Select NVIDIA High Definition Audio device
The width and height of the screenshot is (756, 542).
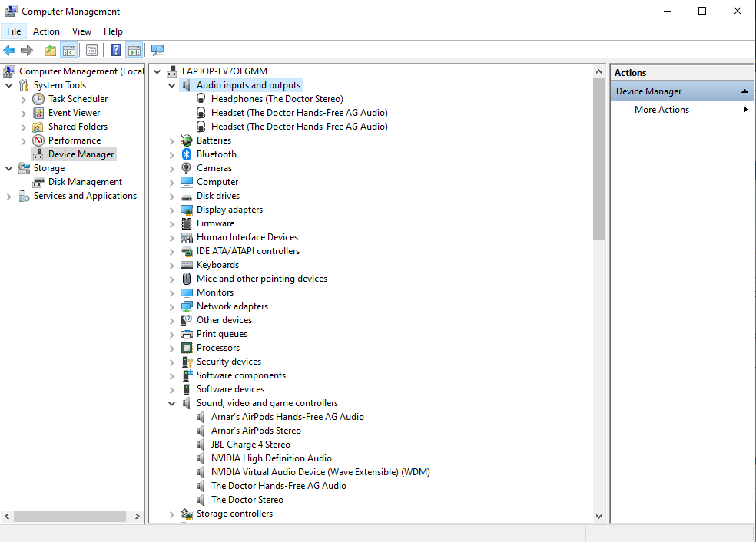point(271,458)
